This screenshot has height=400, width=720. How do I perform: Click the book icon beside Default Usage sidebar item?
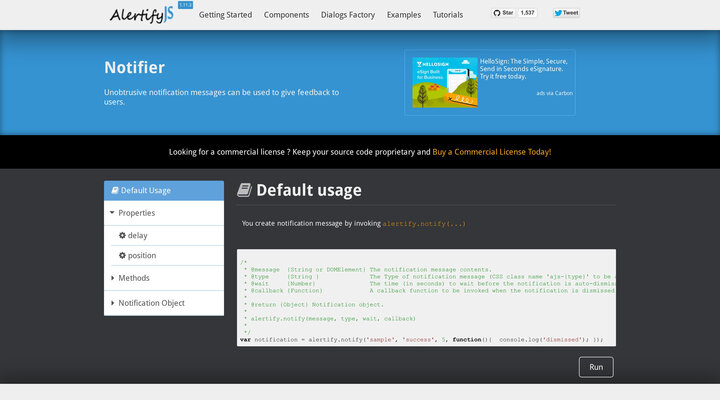(x=115, y=190)
